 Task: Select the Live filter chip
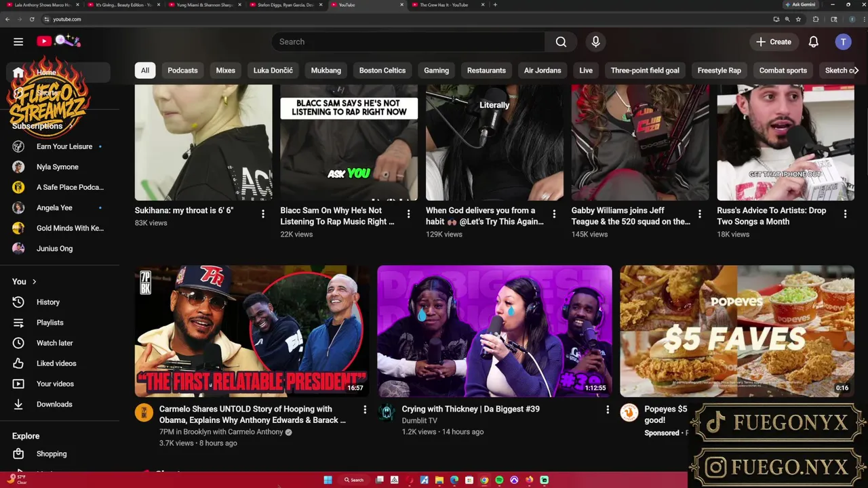tap(586, 70)
